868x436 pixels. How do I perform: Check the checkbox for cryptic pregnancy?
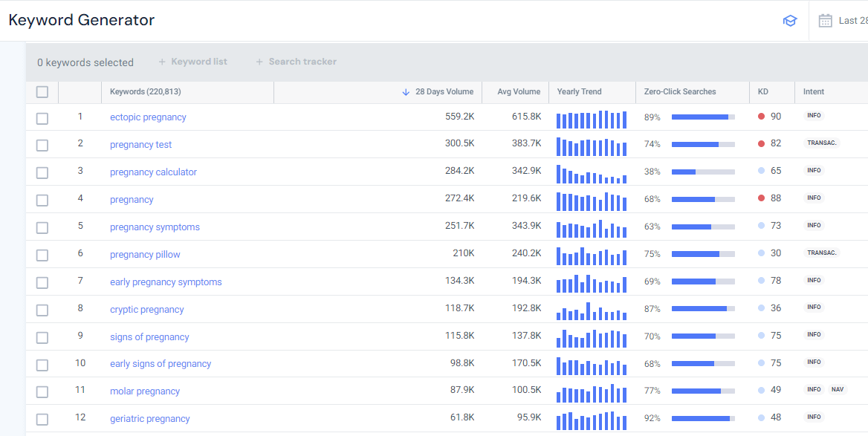(x=42, y=309)
